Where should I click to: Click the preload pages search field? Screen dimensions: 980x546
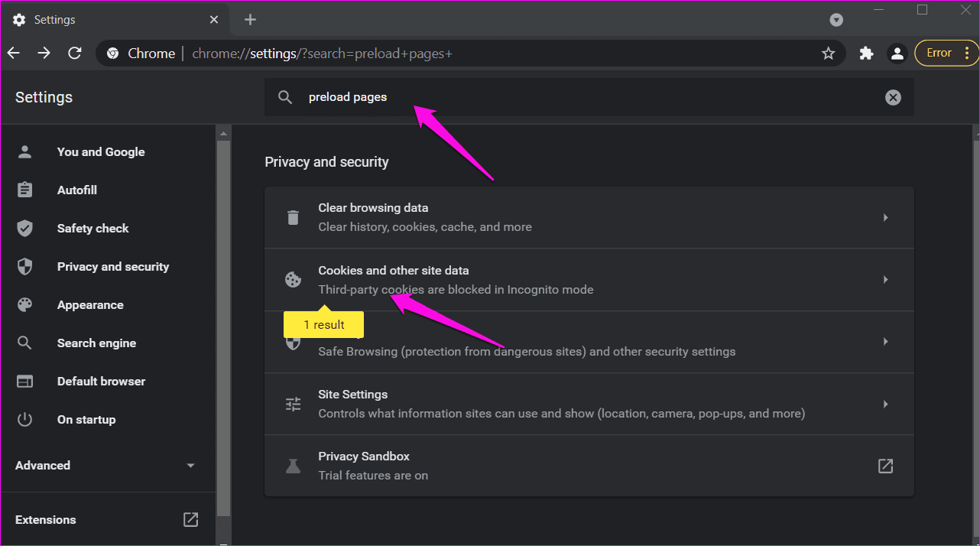point(589,97)
